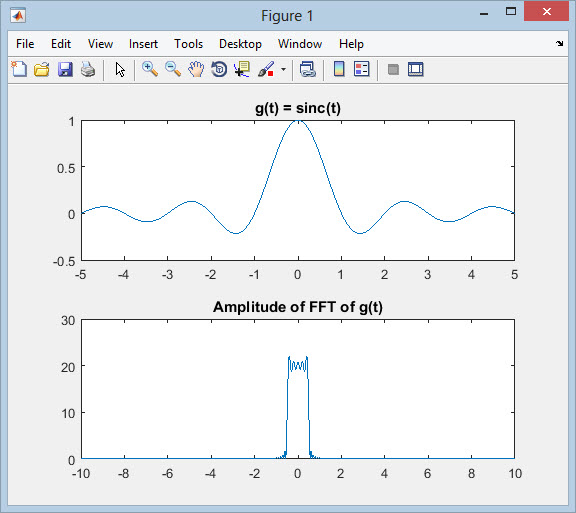This screenshot has height=513, width=576.
Task: Save the figure with floppy icon
Action: point(65,69)
